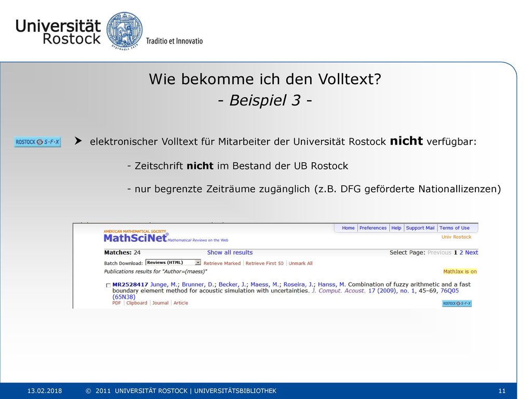Click Unmark All

pyautogui.click(x=301, y=263)
